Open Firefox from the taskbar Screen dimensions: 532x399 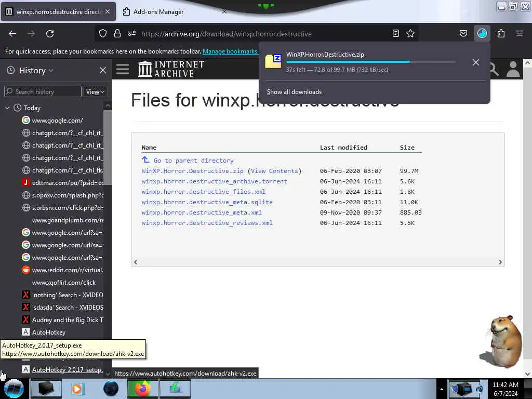pos(142,389)
